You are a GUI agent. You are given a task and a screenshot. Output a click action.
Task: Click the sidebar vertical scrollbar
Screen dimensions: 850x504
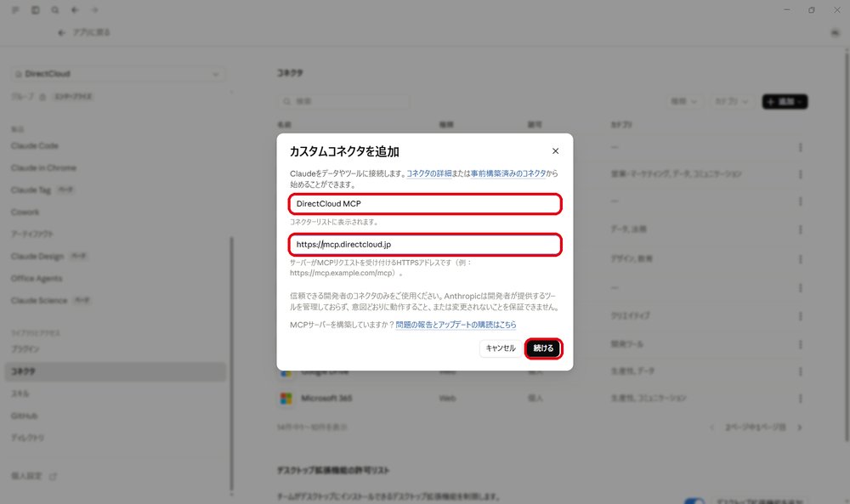(232, 364)
